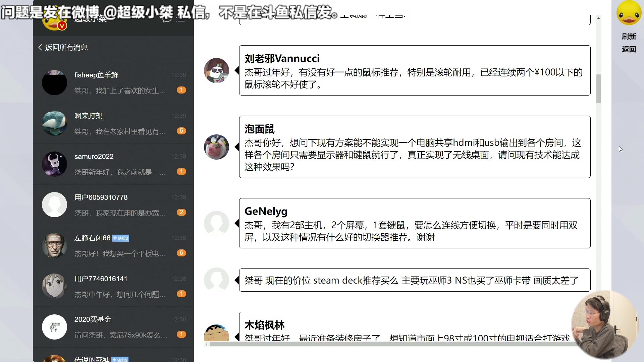
Task: Click 2020买基金's white round avatar
Action: 54,327
